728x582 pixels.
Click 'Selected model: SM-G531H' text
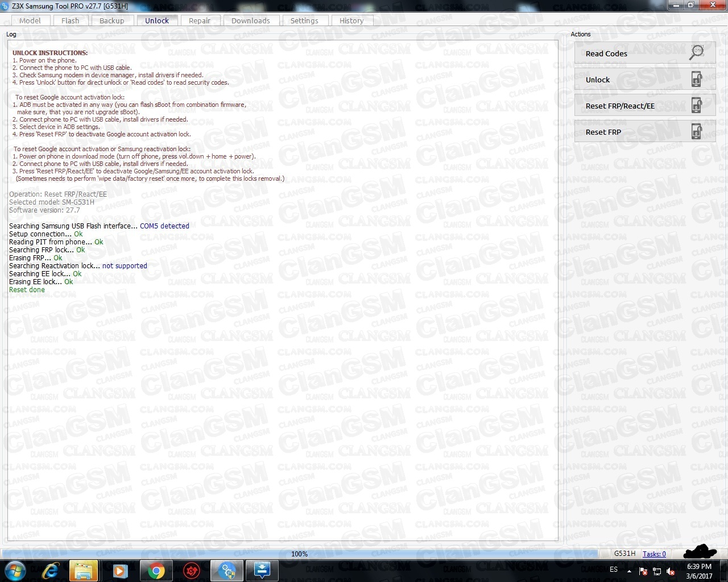click(52, 202)
